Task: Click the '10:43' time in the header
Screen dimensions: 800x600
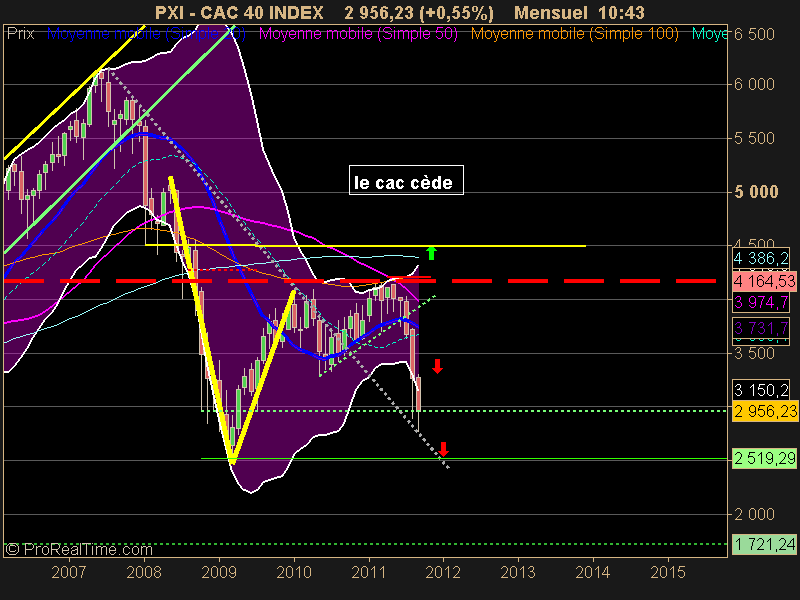Action: click(622, 12)
